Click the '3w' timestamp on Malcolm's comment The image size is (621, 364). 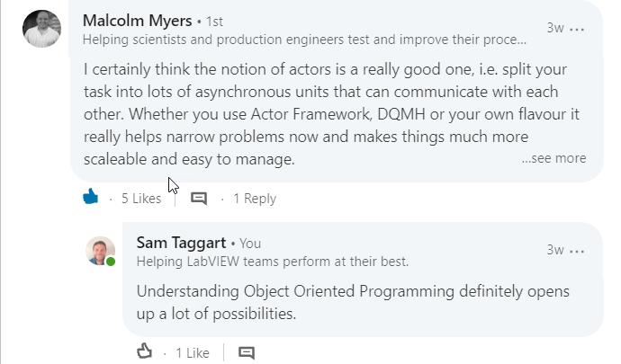point(555,28)
